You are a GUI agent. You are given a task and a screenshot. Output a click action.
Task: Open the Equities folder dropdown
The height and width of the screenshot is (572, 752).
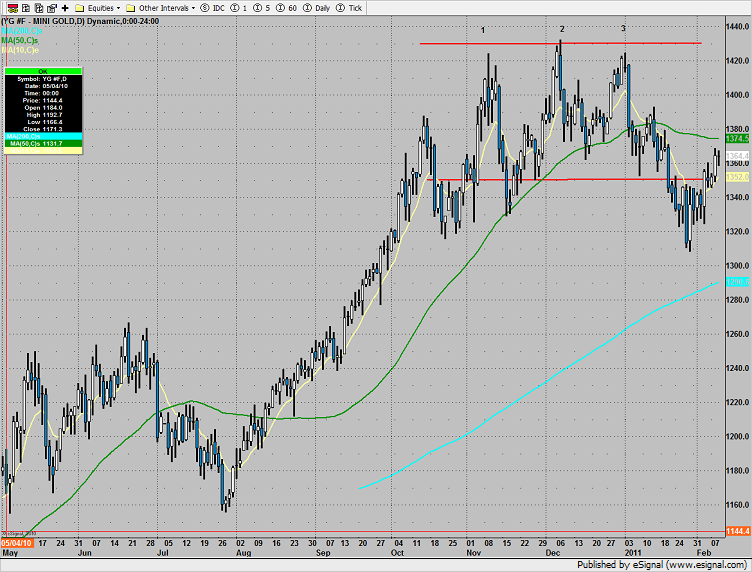tap(98, 8)
